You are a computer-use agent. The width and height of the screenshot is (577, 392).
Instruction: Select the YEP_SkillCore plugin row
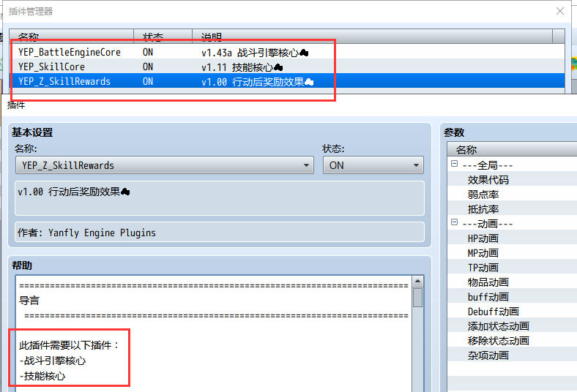[x=287, y=67]
